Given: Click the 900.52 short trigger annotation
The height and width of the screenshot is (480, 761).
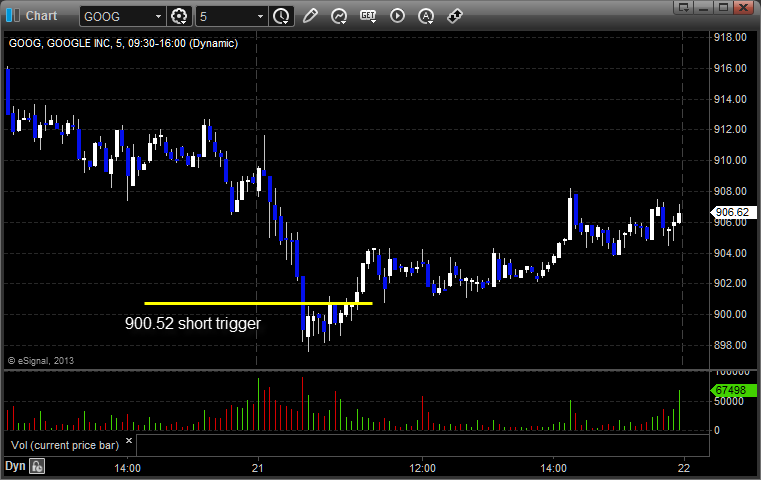Looking at the screenshot, I should coord(193,323).
